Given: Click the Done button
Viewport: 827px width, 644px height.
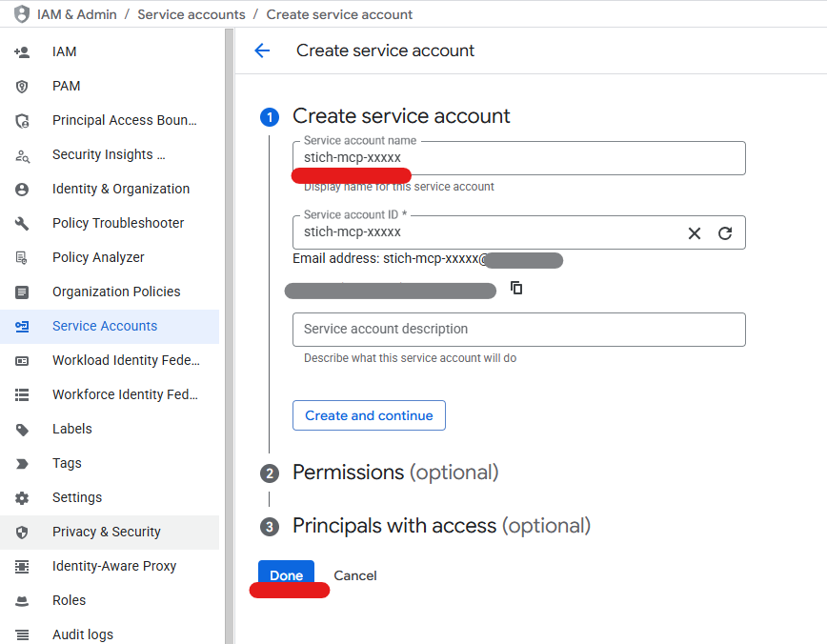Looking at the screenshot, I should [287, 575].
